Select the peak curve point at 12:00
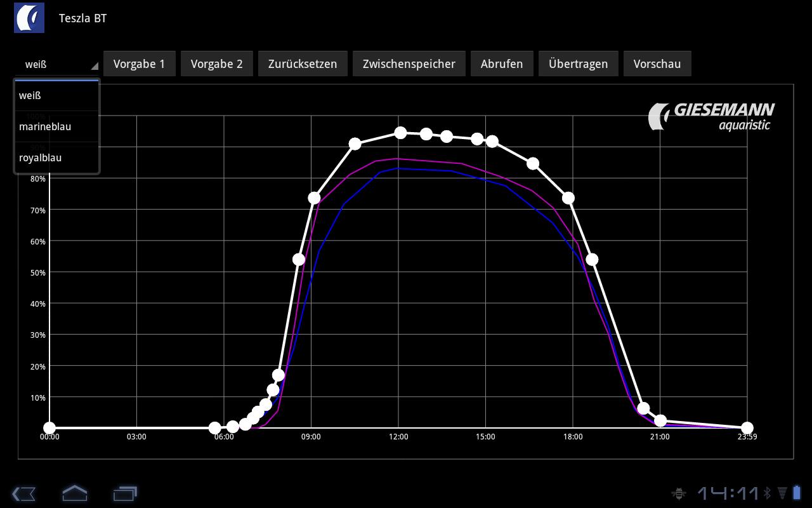The width and height of the screenshot is (812, 508). (x=400, y=133)
